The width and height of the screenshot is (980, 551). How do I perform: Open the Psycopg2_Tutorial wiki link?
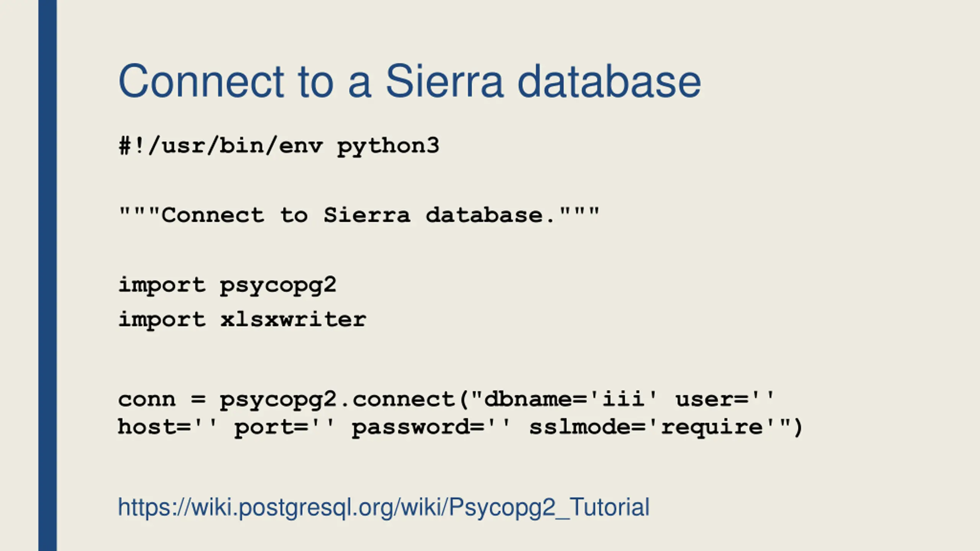click(384, 507)
